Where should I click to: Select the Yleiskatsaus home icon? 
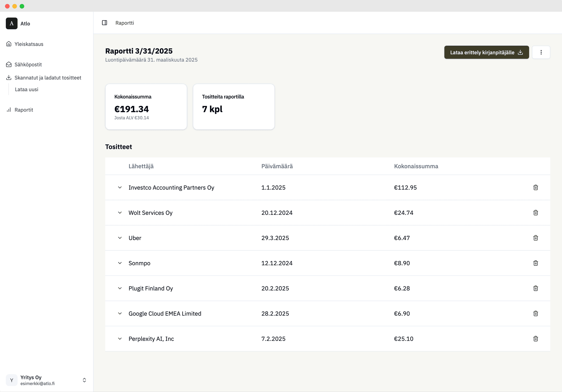pos(9,44)
